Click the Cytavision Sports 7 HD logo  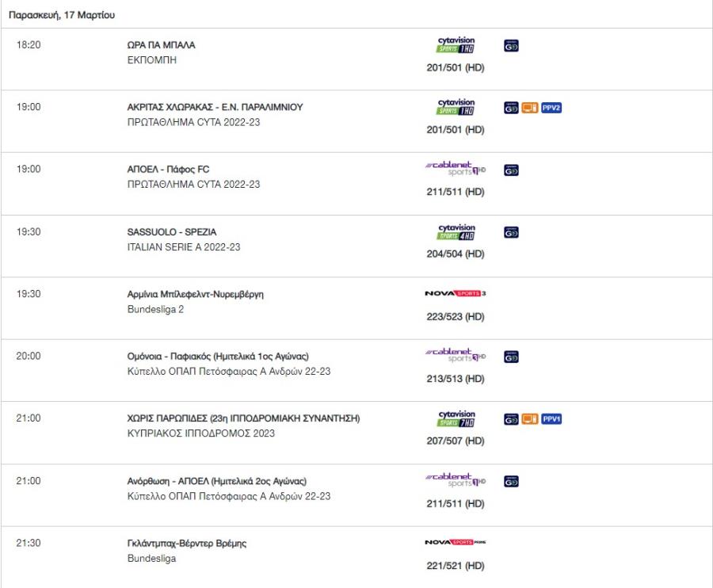[456, 418]
